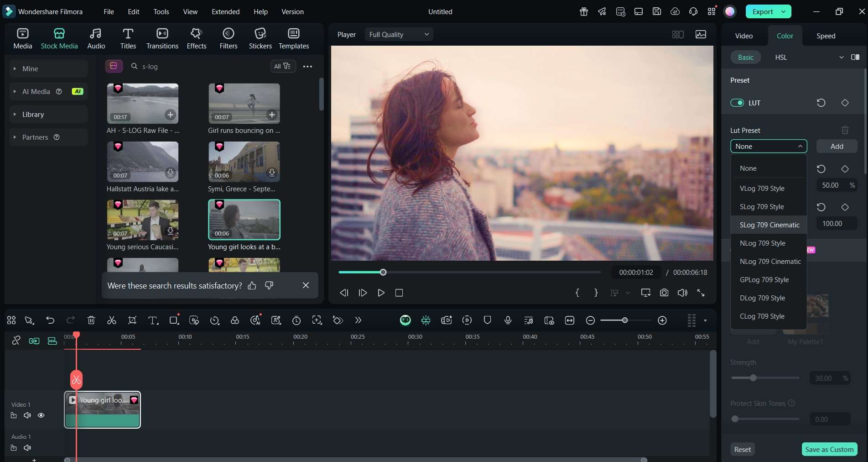868x462 pixels.
Task: Open the Full Quality dropdown
Action: click(399, 34)
